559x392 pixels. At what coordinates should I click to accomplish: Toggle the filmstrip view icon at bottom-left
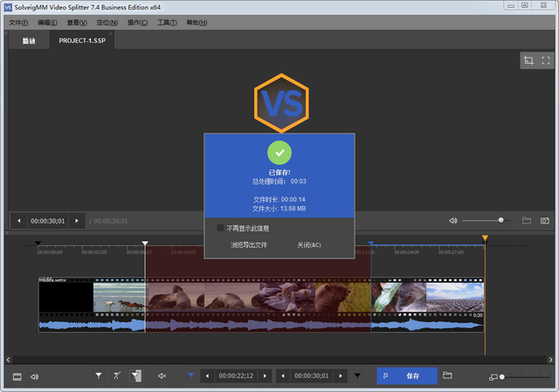(x=17, y=376)
